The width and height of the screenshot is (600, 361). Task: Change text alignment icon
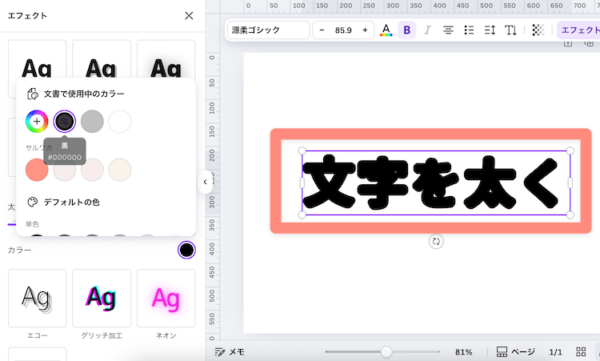pyautogui.click(x=448, y=30)
